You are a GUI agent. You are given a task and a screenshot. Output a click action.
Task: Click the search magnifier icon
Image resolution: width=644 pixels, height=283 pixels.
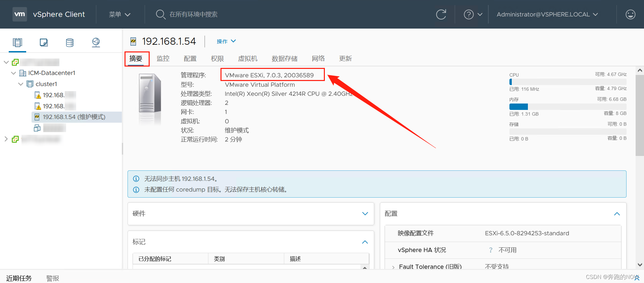click(161, 14)
